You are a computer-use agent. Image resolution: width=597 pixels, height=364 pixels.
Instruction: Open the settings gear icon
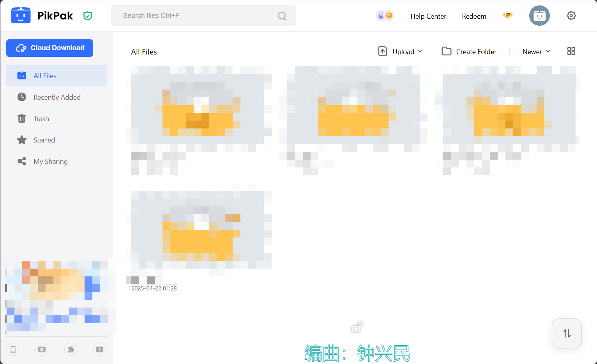[x=571, y=16]
